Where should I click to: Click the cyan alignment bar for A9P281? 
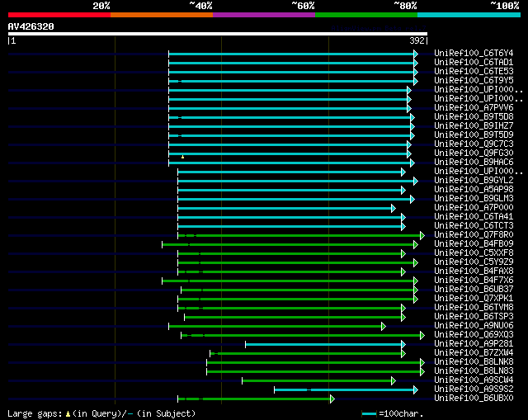(x=323, y=345)
